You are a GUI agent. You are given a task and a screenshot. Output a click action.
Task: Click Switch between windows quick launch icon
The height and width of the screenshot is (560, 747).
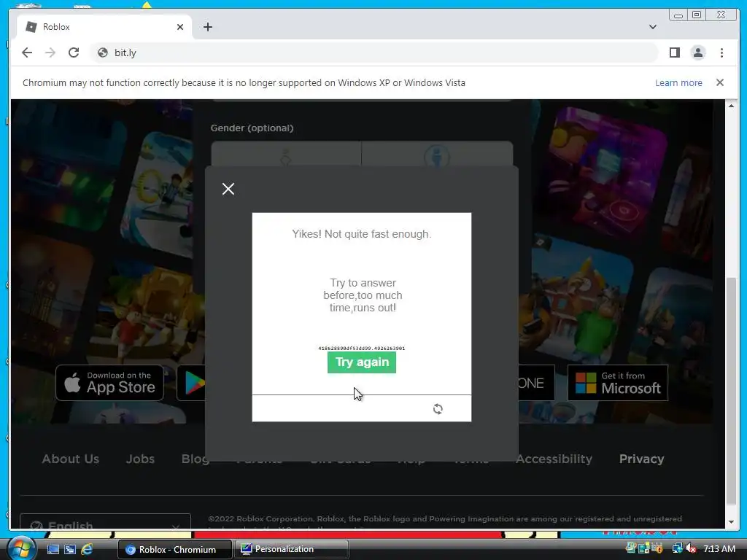point(70,550)
